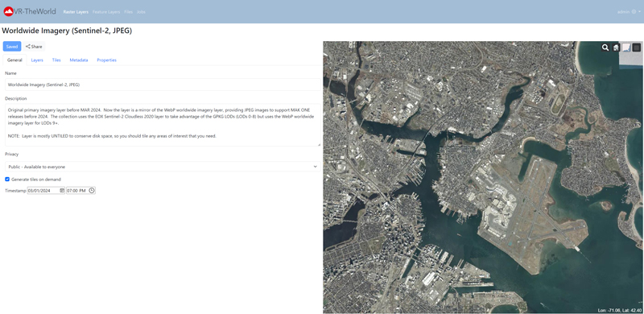This screenshot has height=314, width=644.
Task: Click the Share button
Action: click(34, 47)
